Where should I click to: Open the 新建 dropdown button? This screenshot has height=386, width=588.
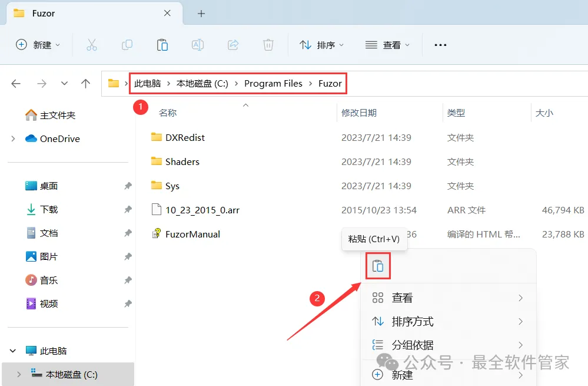pyautogui.click(x=38, y=45)
